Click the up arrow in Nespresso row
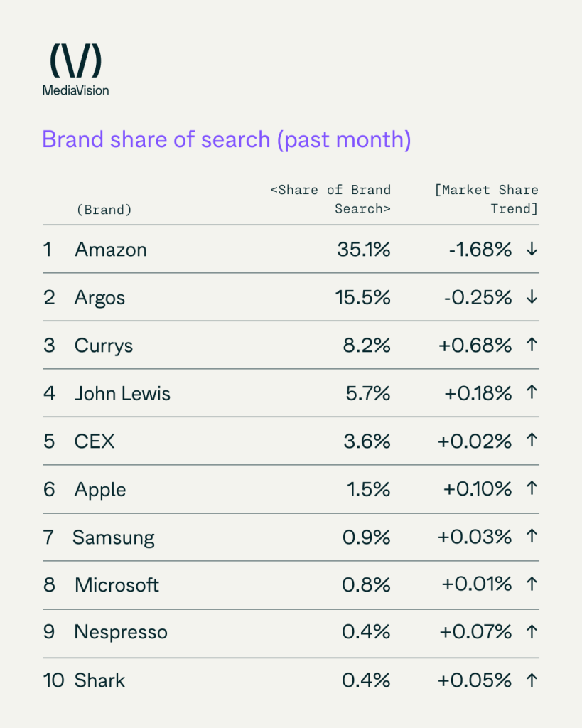The image size is (582, 728). (x=531, y=632)
